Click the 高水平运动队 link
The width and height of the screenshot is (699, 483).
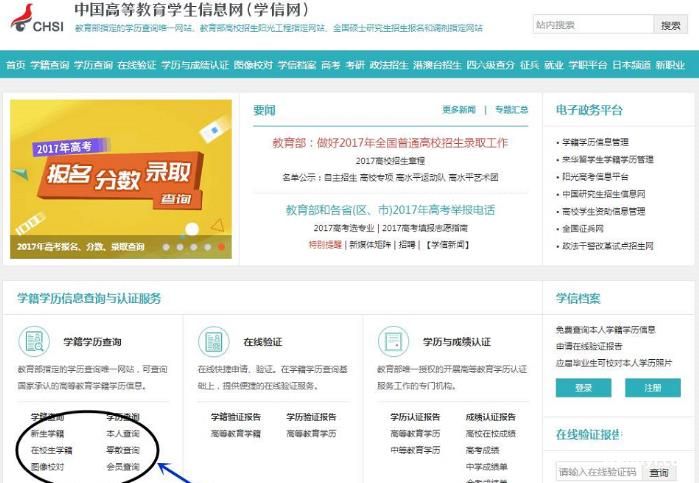420,178
